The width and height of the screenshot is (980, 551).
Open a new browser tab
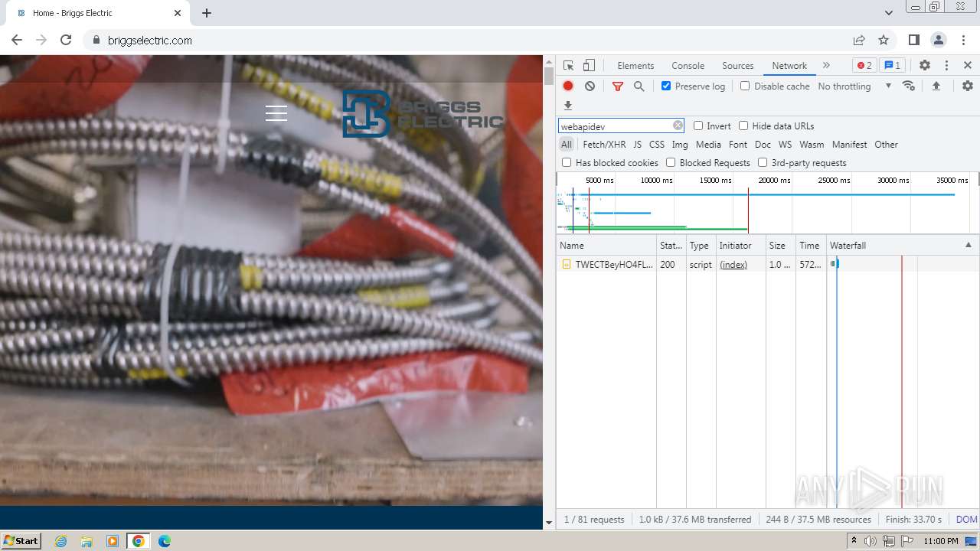pyautogui.click(x=207, y=13)
